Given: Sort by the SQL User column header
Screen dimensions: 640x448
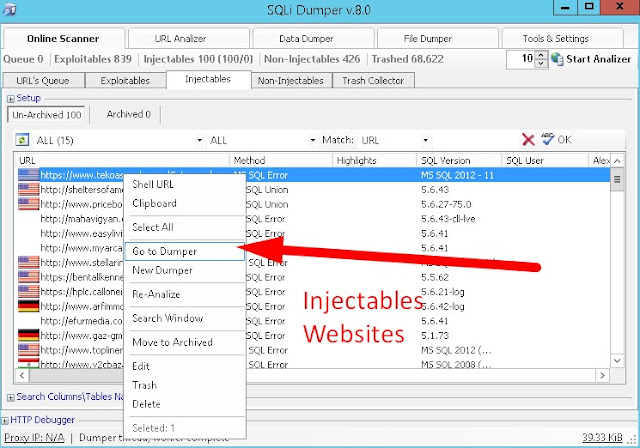Looking at the screenshot, I should 545,161.
